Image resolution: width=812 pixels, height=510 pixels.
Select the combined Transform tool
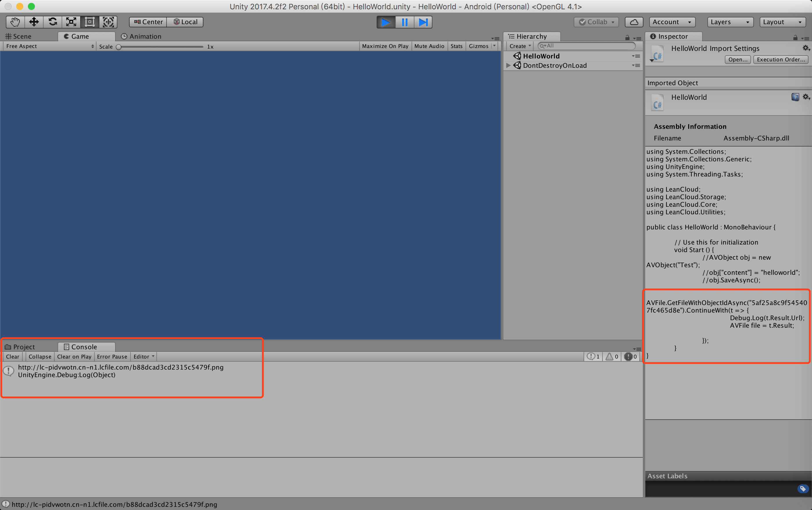(x=108, y=22)
